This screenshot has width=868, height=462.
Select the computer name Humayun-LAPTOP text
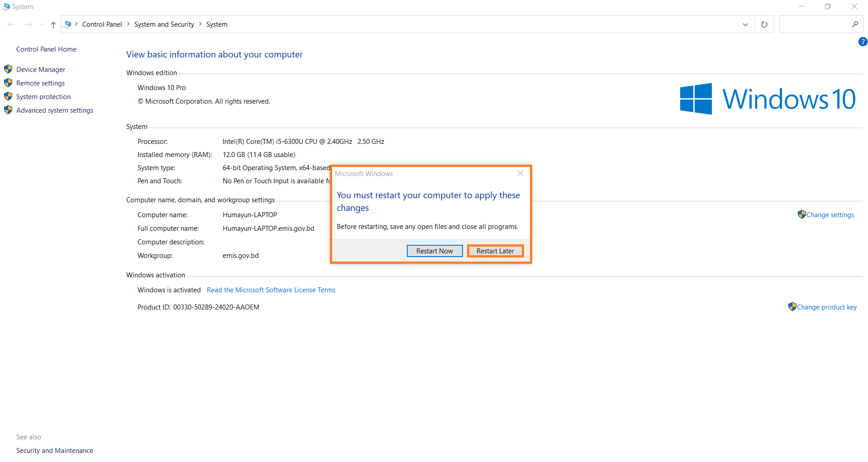tap(250, 215)
